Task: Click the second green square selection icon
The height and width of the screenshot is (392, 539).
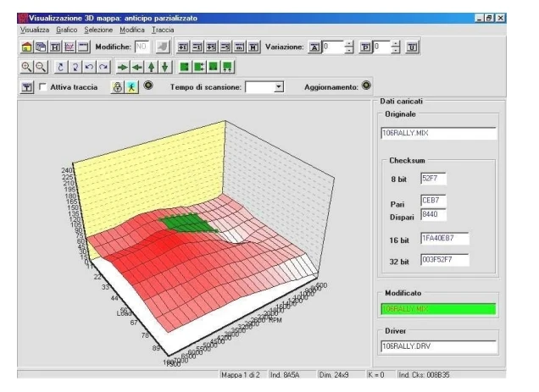Action: point(198,67)
